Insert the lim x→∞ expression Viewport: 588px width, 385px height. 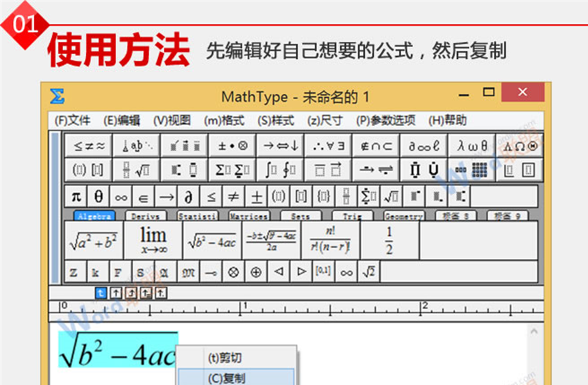coord(153,240)
